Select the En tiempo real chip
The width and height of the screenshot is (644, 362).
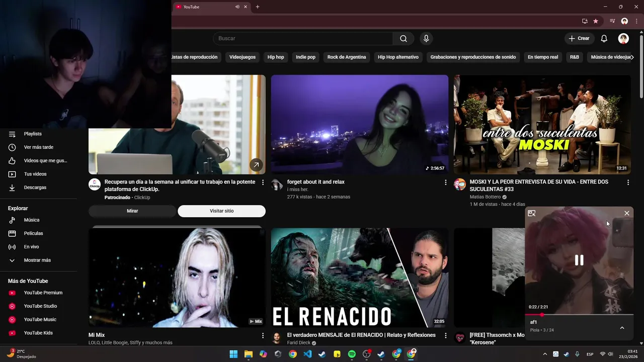click(x=543, y=57)
